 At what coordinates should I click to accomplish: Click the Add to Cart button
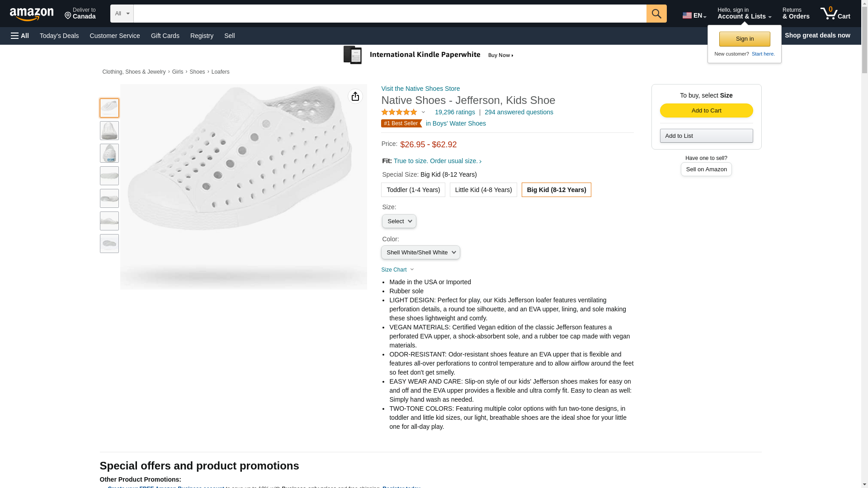point(706,111)
